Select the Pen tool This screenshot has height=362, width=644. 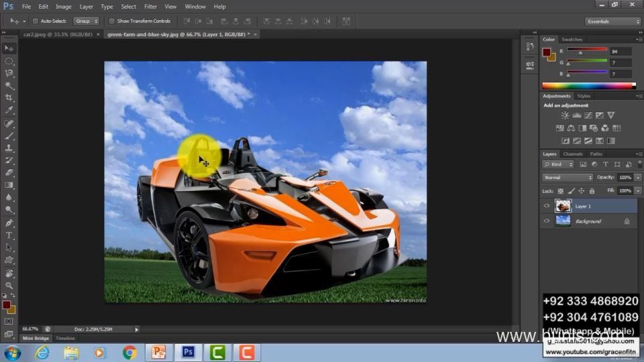[x=9, y=223]
